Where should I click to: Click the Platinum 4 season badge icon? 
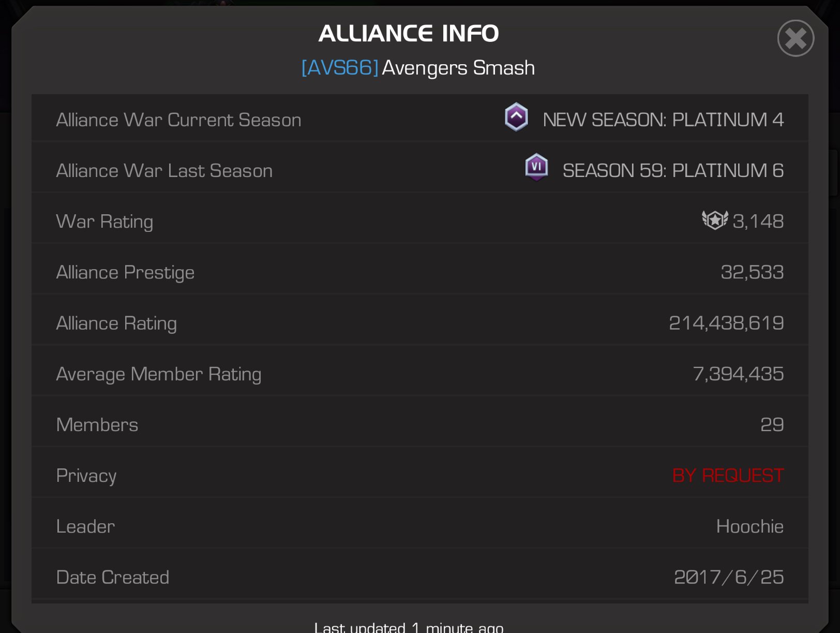click(x=516, y=117)
